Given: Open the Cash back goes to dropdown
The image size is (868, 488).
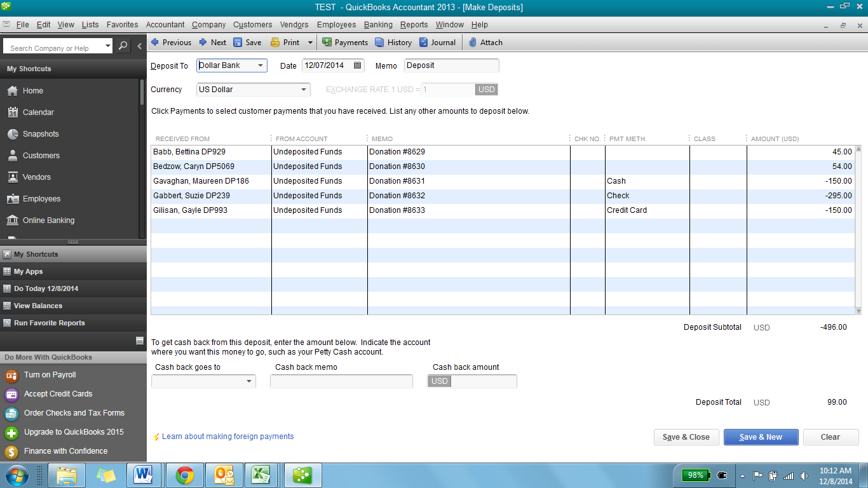Looking at the screenshot, I should click(x=248, y=382).
